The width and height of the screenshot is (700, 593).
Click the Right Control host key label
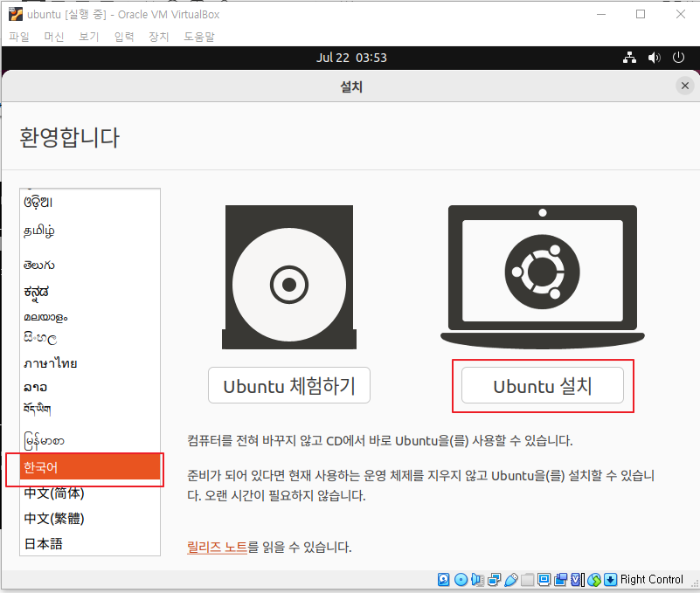[651, 579]
